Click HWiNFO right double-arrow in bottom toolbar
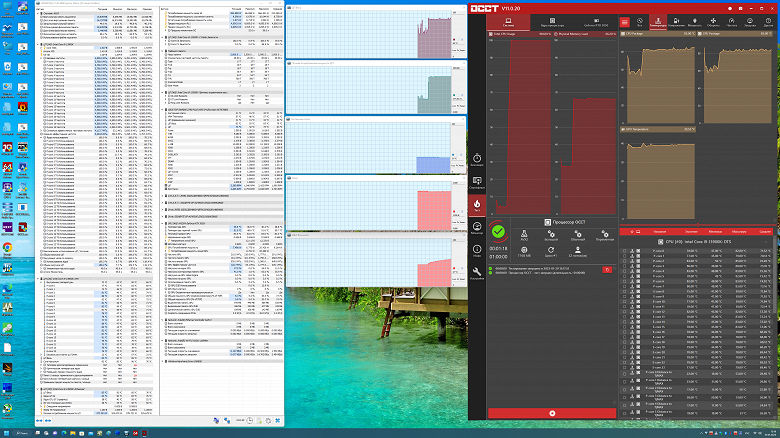The width and height of the screenshot is (780, 438). tap(48, 421)
